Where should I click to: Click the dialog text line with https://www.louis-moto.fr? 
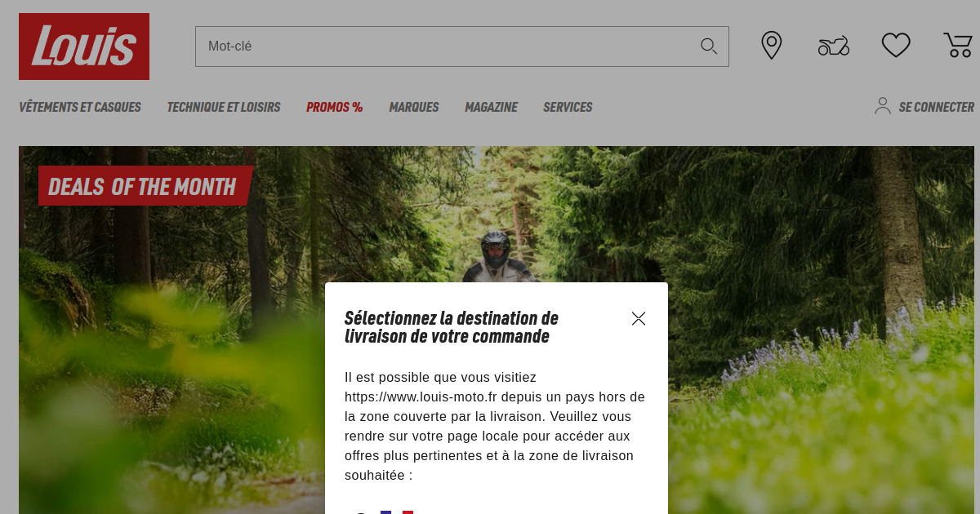(x=495, y=397)
